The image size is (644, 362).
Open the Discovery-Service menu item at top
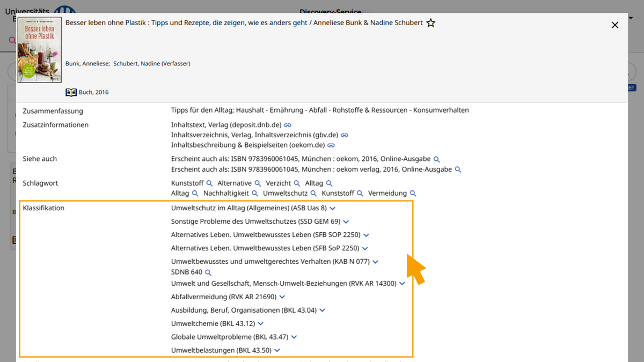[330, 12]
